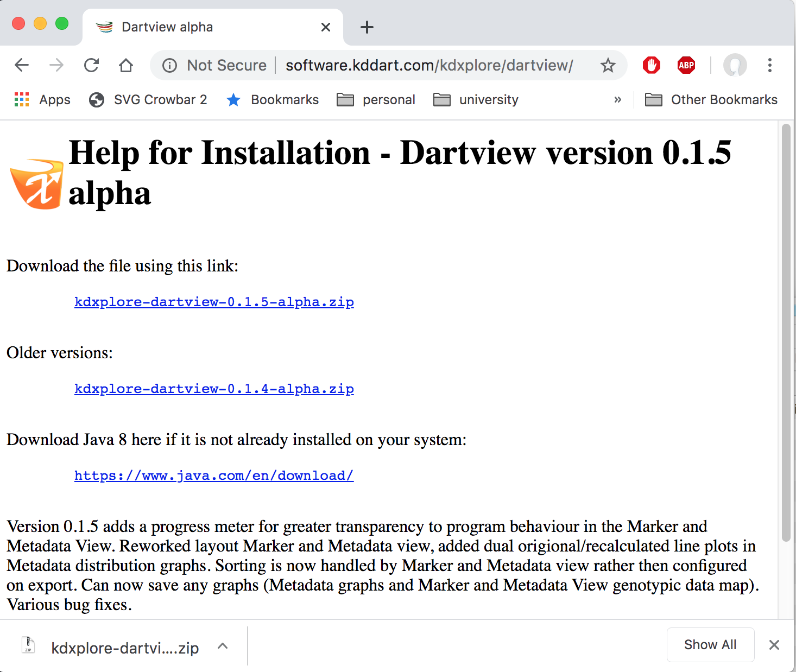Expand the download item options arrow
Screen dimensions: 796x672
(x=223, y=646)
